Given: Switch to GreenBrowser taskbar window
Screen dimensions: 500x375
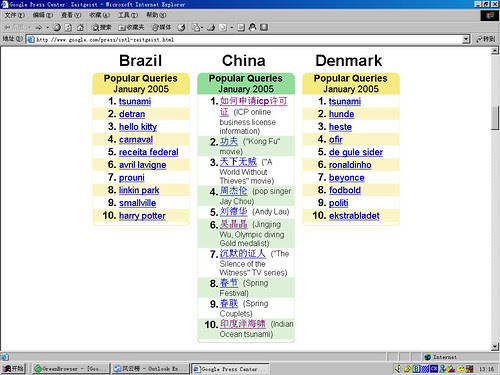Looking at the screenshot, I should (x=71, y=369).
